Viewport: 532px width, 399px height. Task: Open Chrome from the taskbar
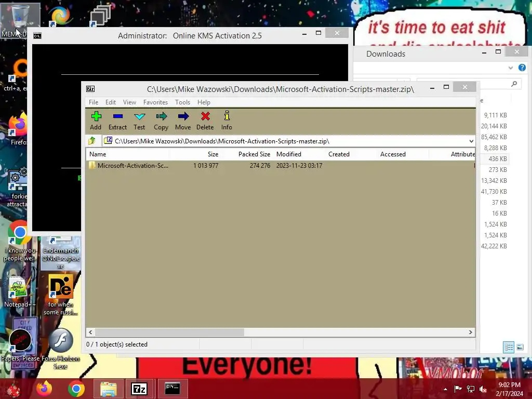point(76,389)
